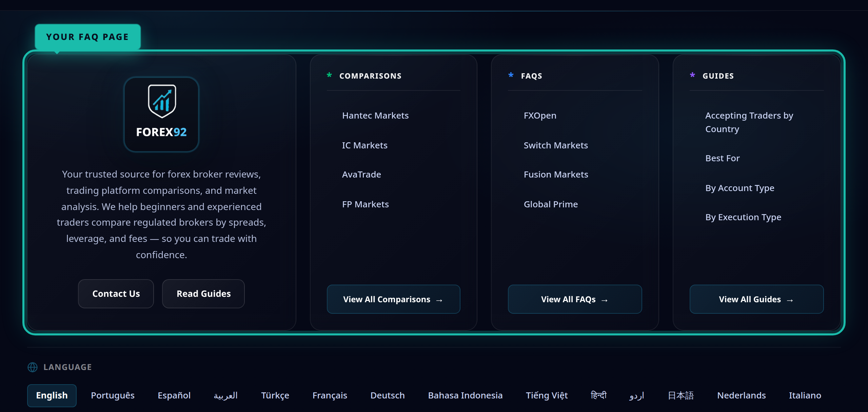Open the Hantec Markets comparison link
Image resolution: width=868 pixels, height=412 pixels.
tap(375, 116)
